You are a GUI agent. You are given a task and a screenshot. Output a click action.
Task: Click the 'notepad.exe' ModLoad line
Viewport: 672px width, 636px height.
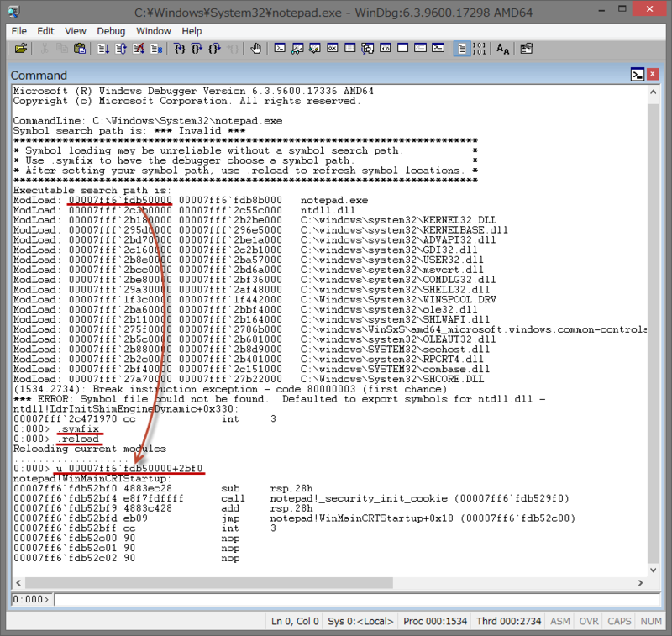tap(191, 200)
